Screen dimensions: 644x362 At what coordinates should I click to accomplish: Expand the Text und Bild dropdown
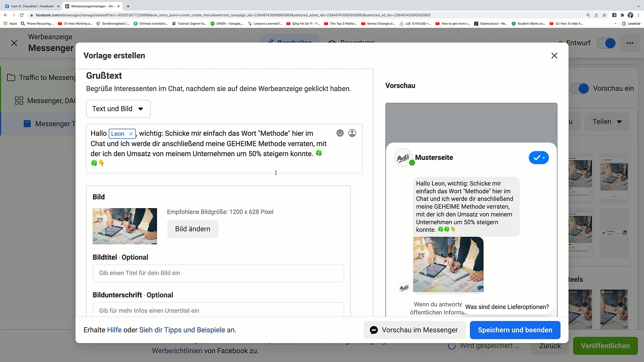tap(117, 109)
